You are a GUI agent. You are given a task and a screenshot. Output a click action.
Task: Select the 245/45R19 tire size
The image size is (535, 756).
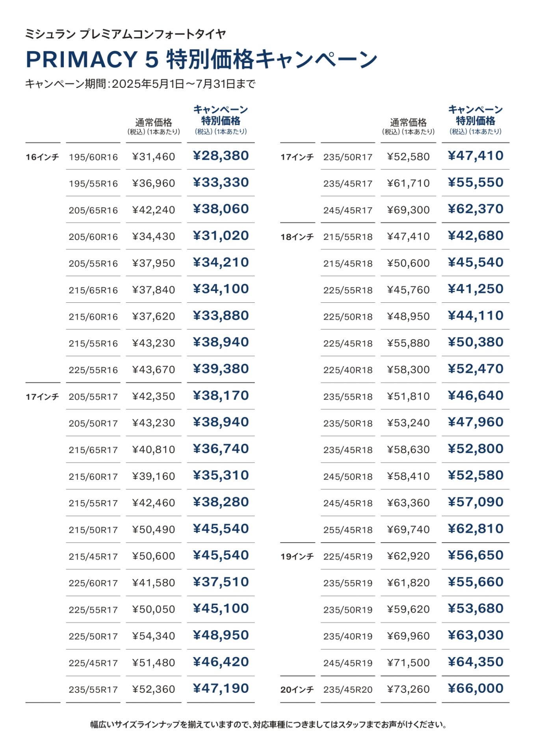348,663
